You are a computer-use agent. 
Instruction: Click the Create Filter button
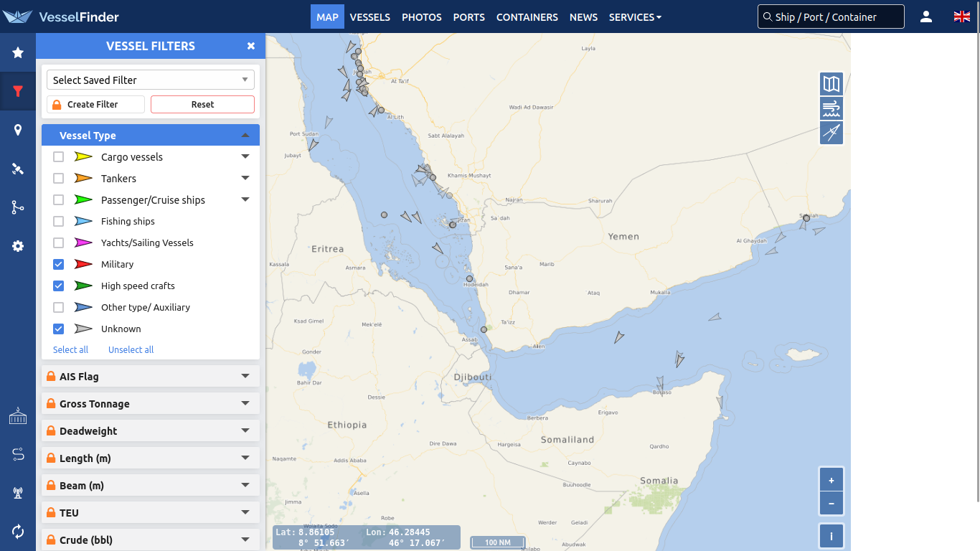[95, 104]
